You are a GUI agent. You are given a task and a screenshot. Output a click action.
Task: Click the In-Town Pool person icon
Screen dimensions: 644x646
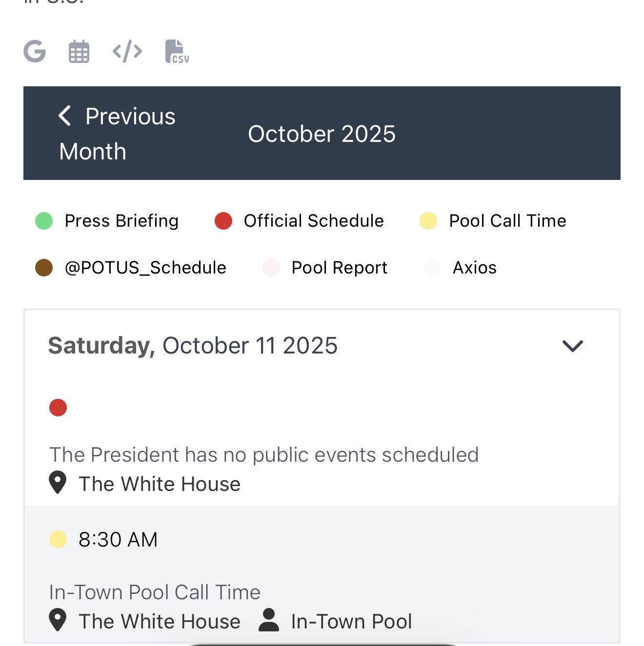click(x=269, y=620)
